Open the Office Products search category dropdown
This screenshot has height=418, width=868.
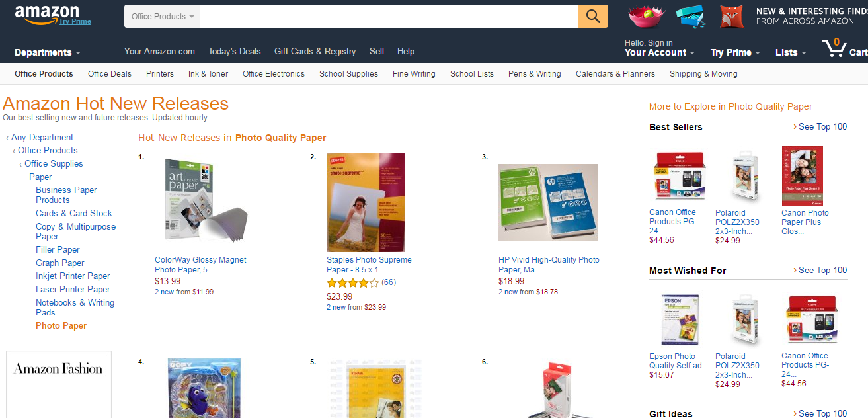pos(163,17)
